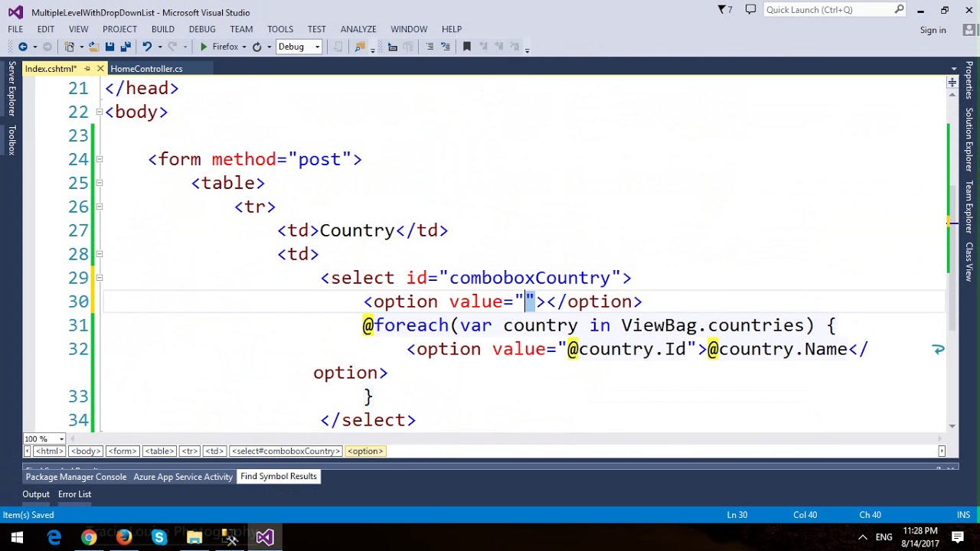Start debugging with the green play arrow
980x551 pixels.
pyautogui.click(x=204, y=47)
